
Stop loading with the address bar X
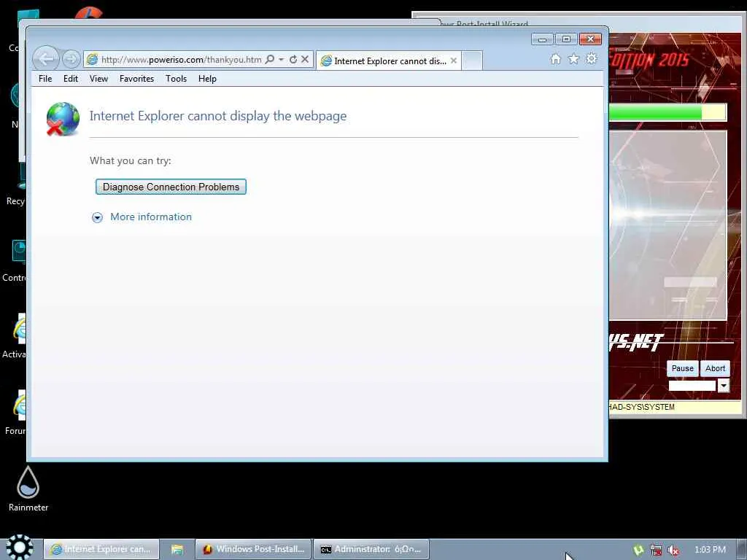(x=306, y=60)
